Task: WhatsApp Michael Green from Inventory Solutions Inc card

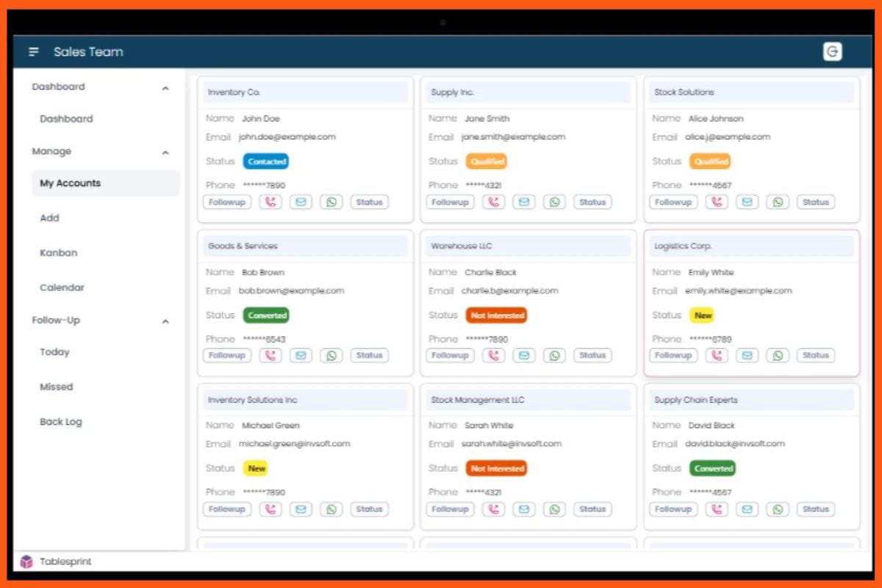Action: coord(331,509)
